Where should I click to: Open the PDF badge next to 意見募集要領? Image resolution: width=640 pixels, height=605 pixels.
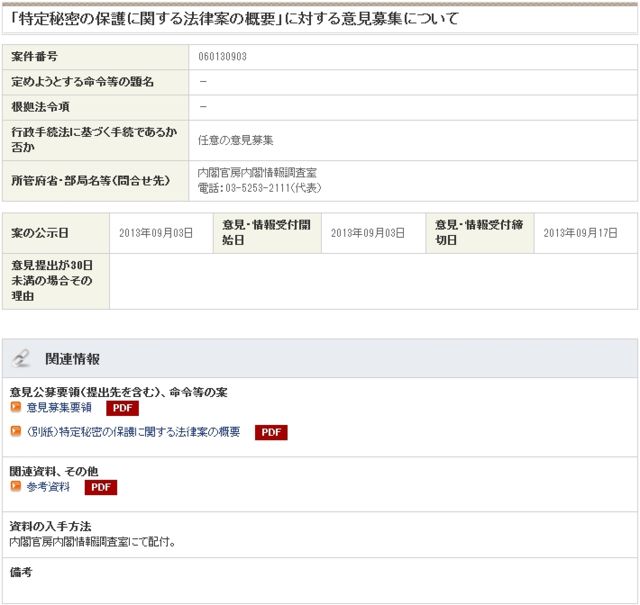(x=122, y=408)
